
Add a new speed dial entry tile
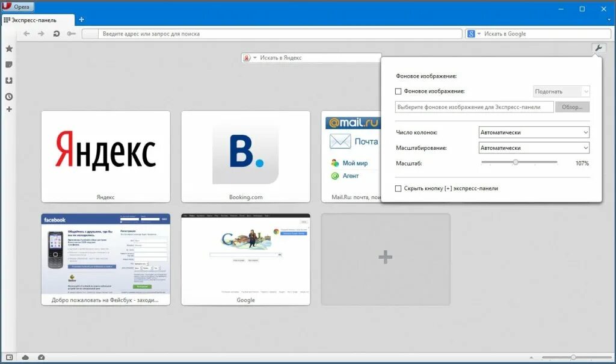[386, 259]
